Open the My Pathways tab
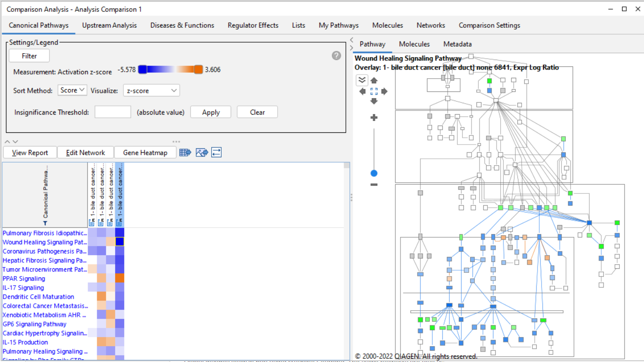The height and width of the screenshot is (362, 644). point(339,25)
